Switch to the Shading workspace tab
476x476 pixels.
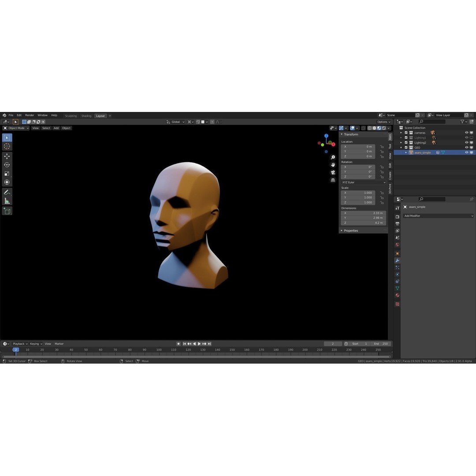click(x=86, y=116)
